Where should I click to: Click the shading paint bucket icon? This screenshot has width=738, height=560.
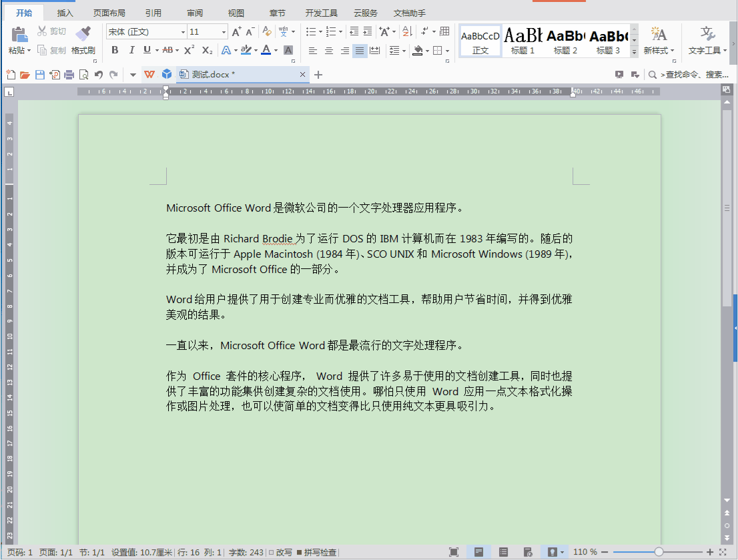click(x=418, y=50)
